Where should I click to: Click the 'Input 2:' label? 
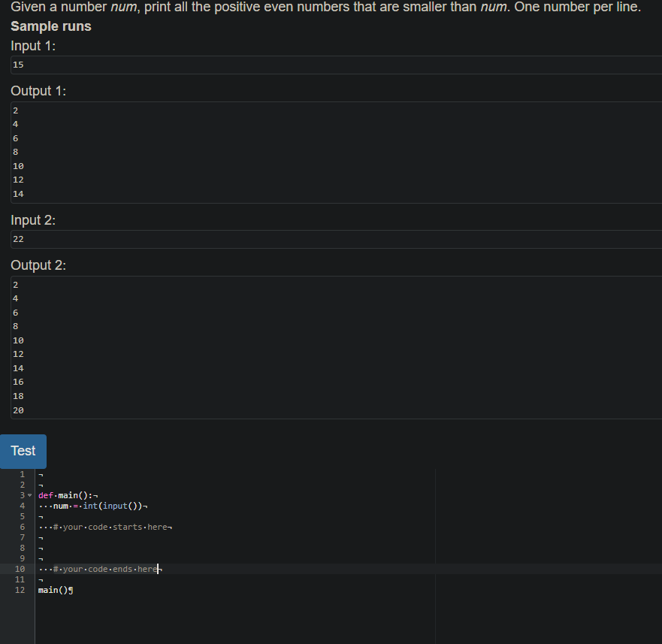coord(33,220)
